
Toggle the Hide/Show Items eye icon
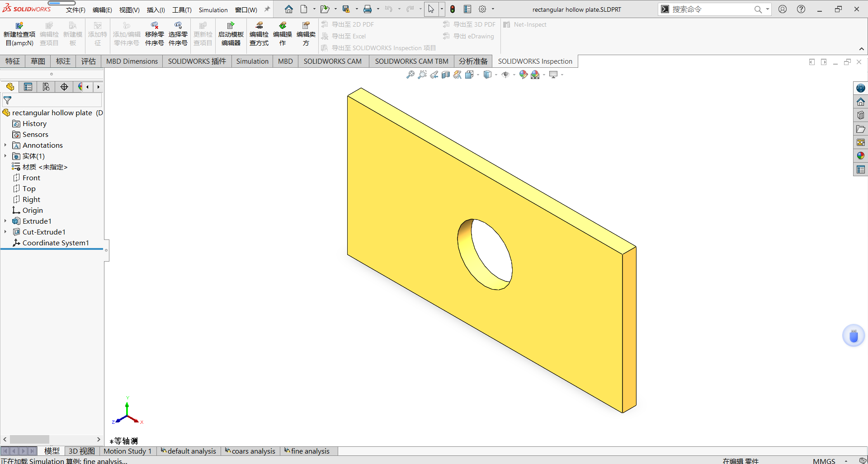tap(505, 75)
